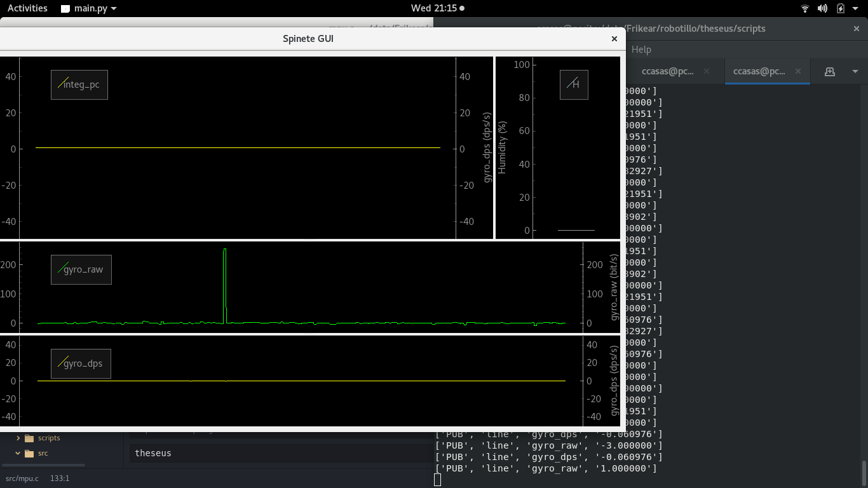Click the Spinete GUI title bar
Screen dimensions: 868x488
coord(308,39)
